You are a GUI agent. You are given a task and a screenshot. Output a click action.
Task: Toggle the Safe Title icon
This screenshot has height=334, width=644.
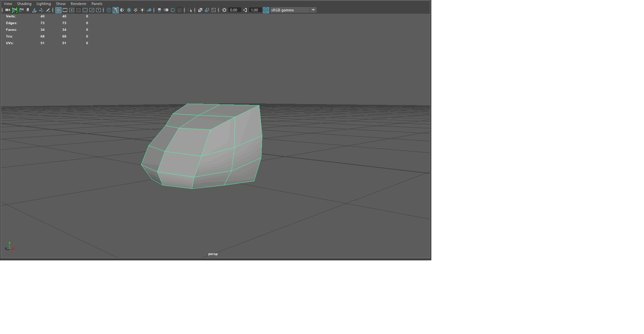pos(98,10)
